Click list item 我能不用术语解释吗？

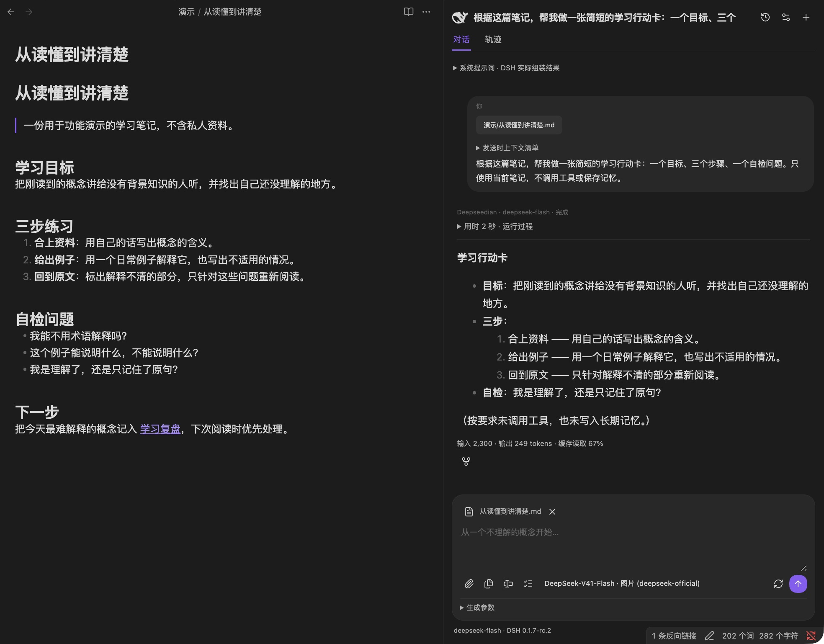pyautogui.click(x=78, y=336)
